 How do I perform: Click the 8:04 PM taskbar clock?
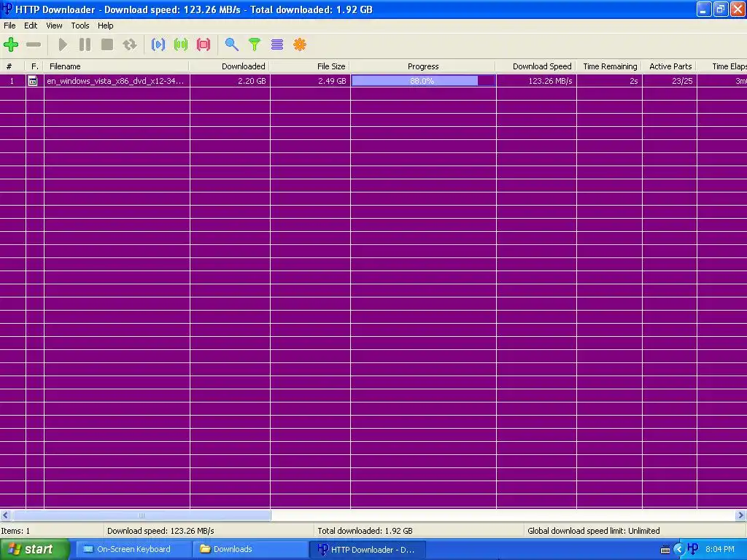720,549
